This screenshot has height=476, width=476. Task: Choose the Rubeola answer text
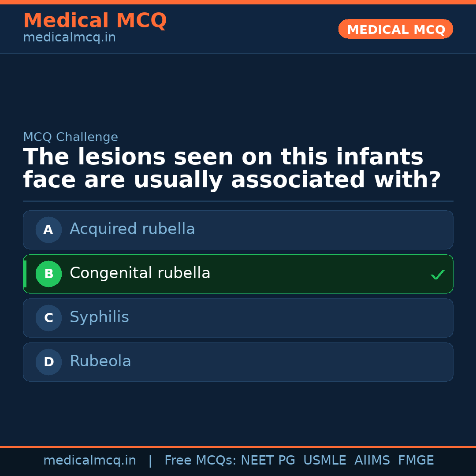(100, 361)
